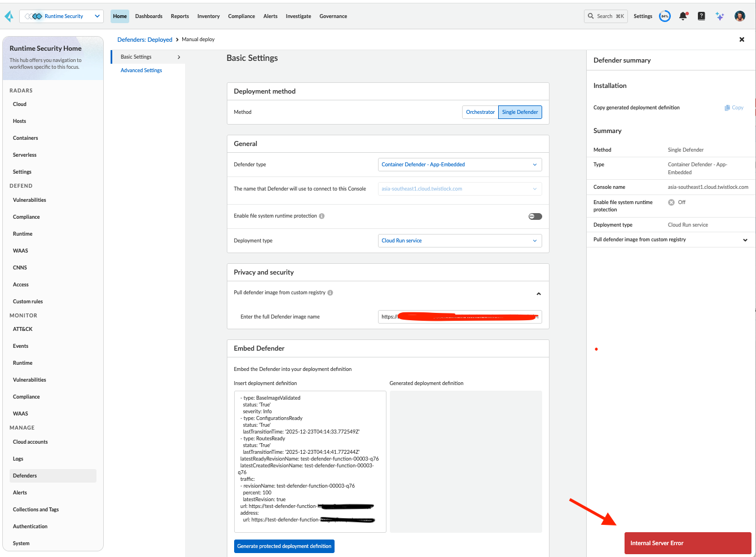Image resolution: width=756 pixels, height=557 pixels.
Task: Open the Inventory menu
Action: click(x=208, y=16)
